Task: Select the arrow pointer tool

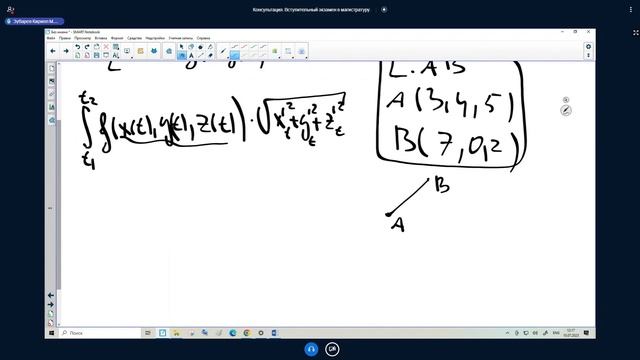Action: [x=182, y=47]
